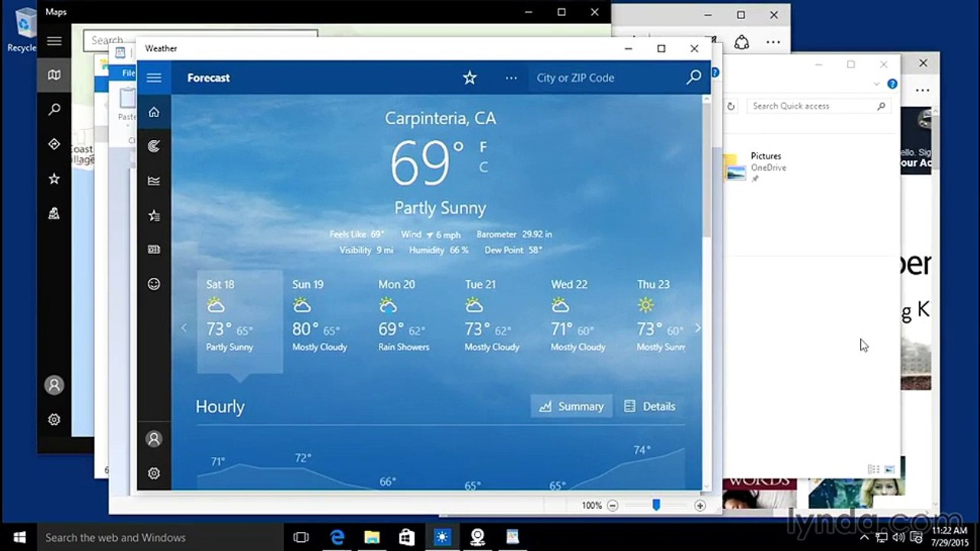Show next forecast days with right arrow
The image size is (980, 551).
[697, 328]
